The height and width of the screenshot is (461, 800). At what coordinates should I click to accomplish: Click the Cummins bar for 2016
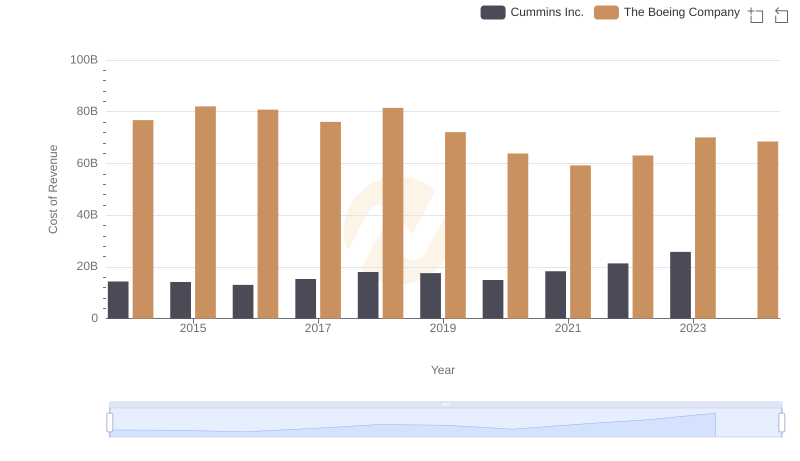point(243,302)
